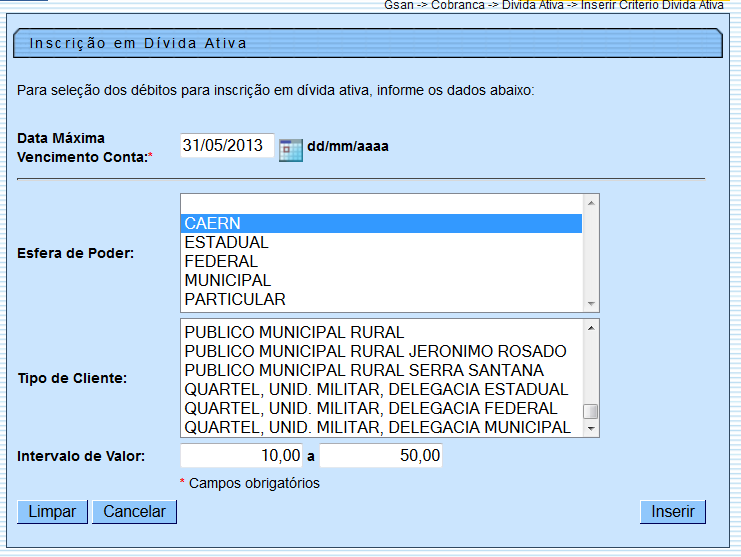Viewport: 741px width, 557px height.
Task: Choose PUBLICO MUNICIPAL RURAL JERONIMO ROSADO
Action: [x=380, y=352]
